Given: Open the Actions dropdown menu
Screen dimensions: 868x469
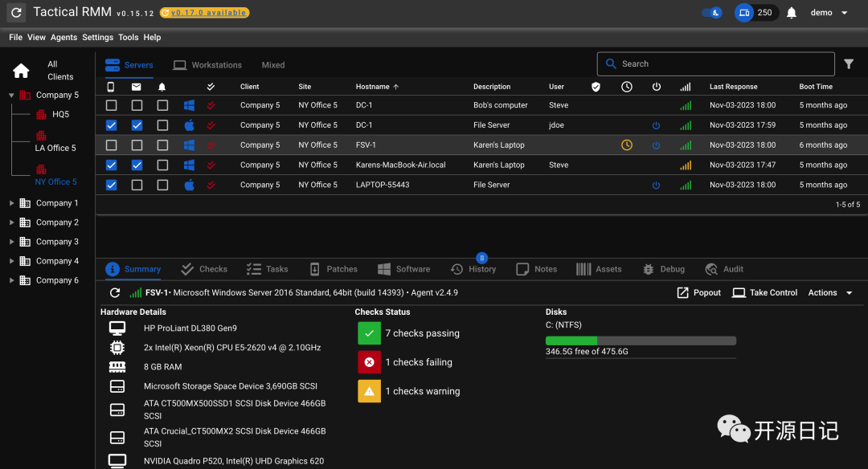Looking at the screenshot, I should pos(830,293).
